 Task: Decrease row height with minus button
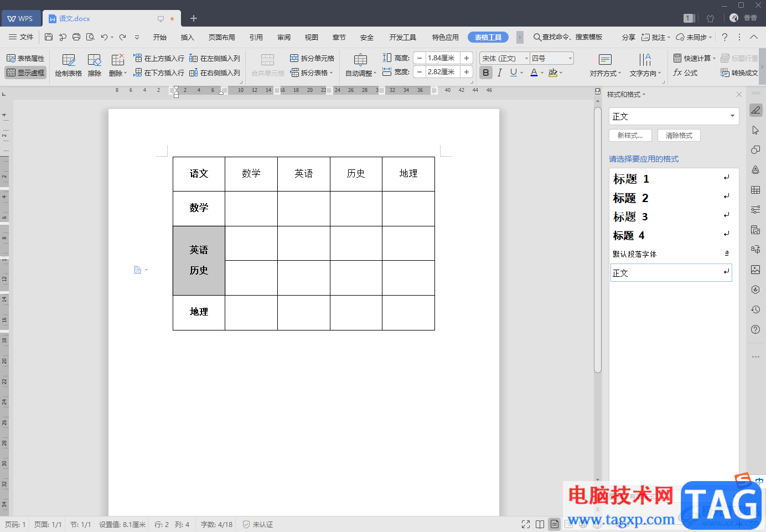tap(420, 58)
